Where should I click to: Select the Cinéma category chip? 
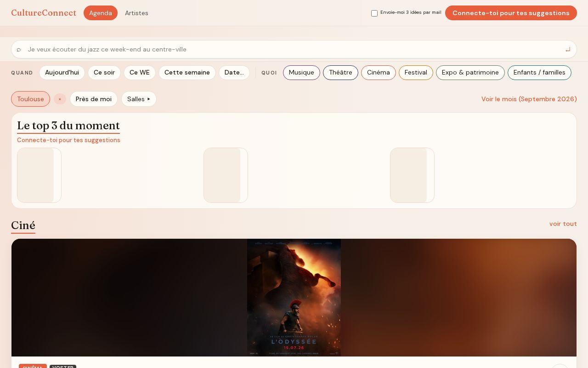click(x=379, y=73)
